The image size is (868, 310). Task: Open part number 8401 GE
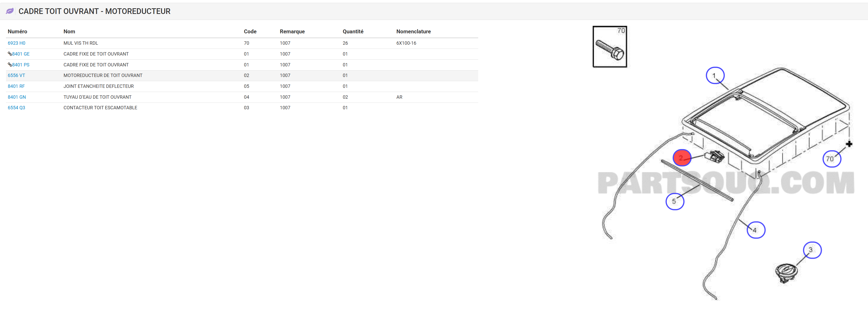click(21, 54)
